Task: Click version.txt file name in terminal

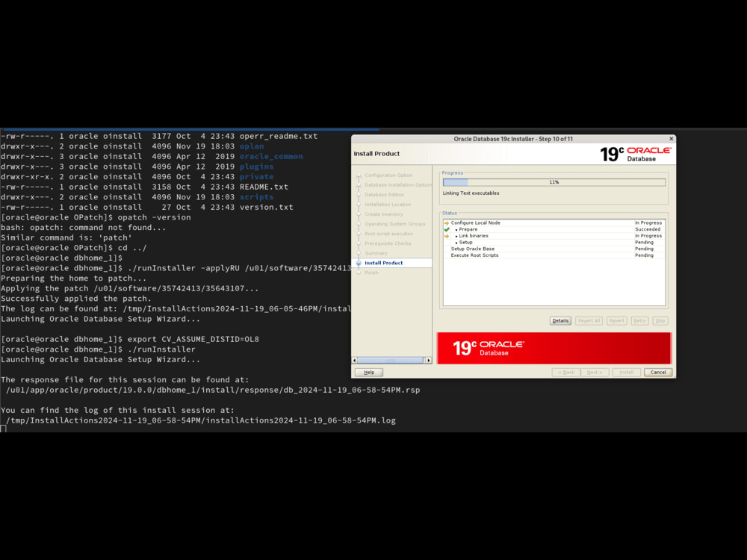Action: [267, 207]
